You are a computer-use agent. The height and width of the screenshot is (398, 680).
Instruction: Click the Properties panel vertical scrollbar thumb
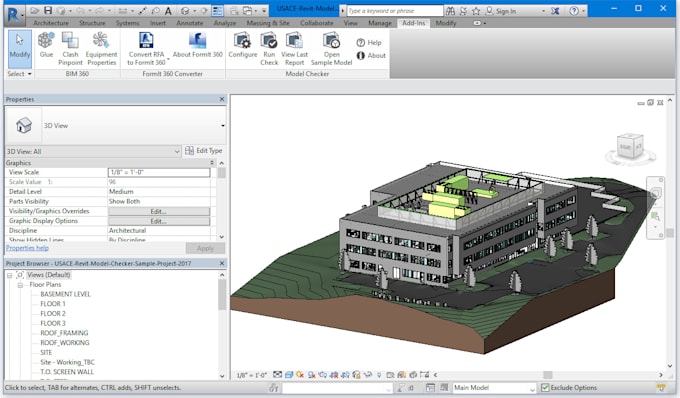click(x=221, y=173)
